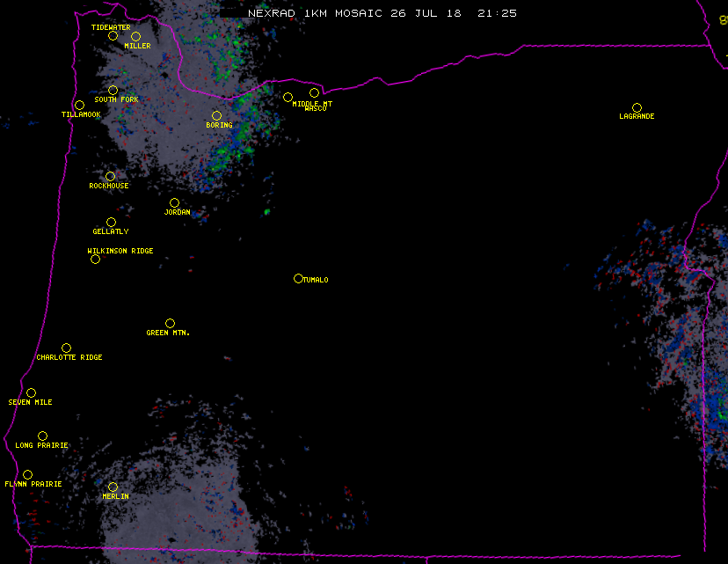Click the Boring station circle marker
This screenshot has height=564, width=728.
pos(216,115)
